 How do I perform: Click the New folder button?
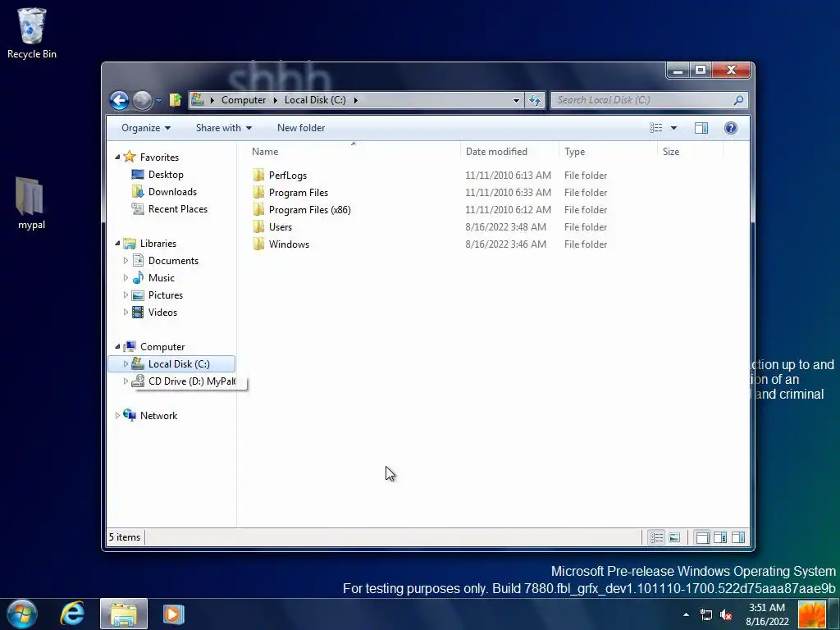301,128
